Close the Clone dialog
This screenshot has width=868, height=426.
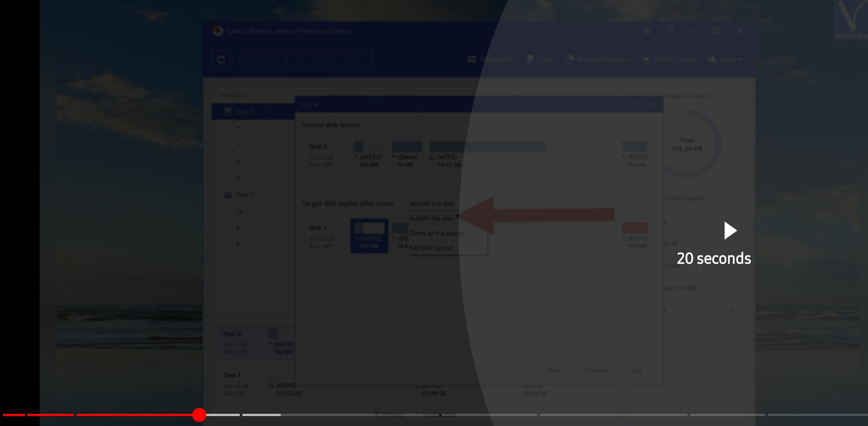pos(650,104)
